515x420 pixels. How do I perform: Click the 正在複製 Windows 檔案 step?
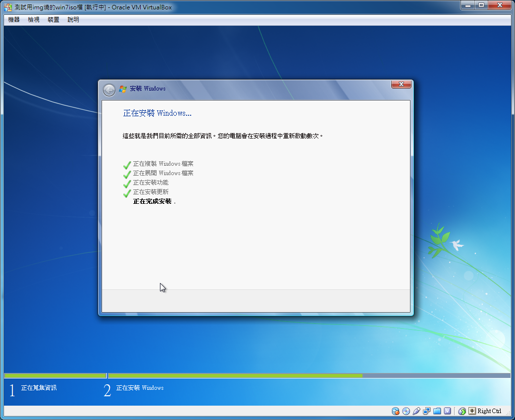pyautogui.click(x=163, y=163)
